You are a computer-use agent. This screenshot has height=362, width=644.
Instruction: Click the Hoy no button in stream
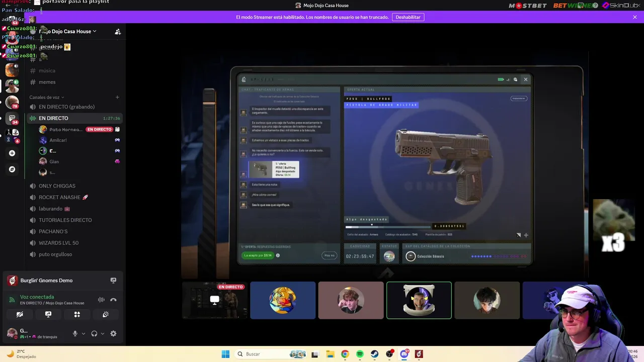click(330, 255)
